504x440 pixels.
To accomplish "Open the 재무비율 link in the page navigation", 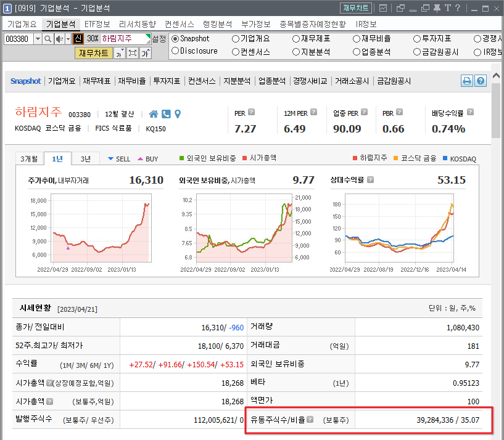I will coord(132,81).
